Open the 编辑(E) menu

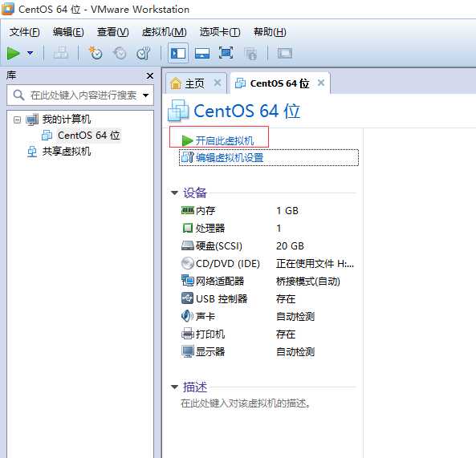(68, 32)
